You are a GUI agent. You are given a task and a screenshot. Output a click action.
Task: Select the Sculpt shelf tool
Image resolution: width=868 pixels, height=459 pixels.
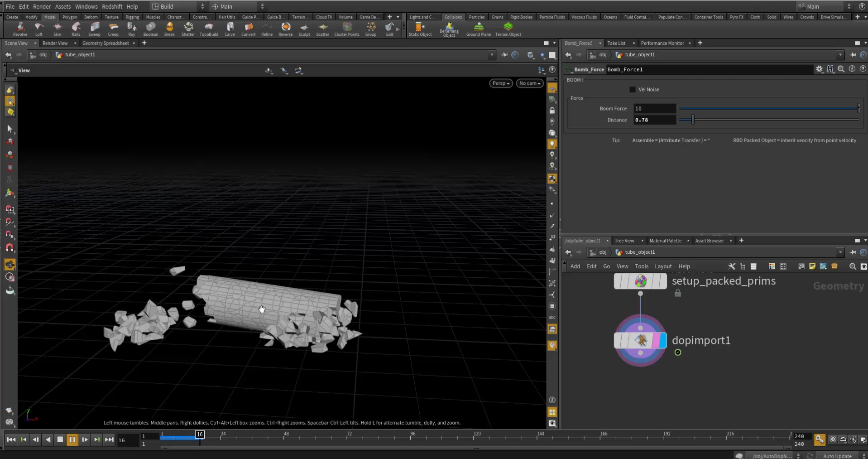pyautogui.click(x=304, y=29)
